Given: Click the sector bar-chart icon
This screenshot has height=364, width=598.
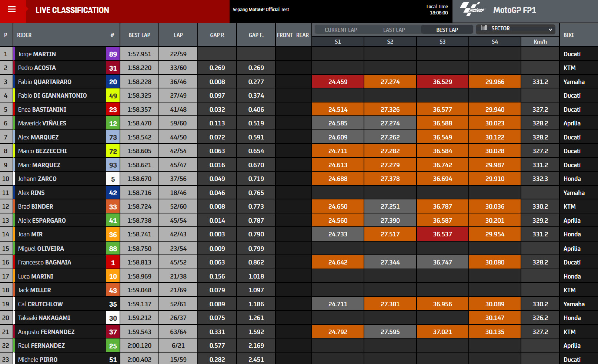Looking at the screenshot, I should (484, 28).
